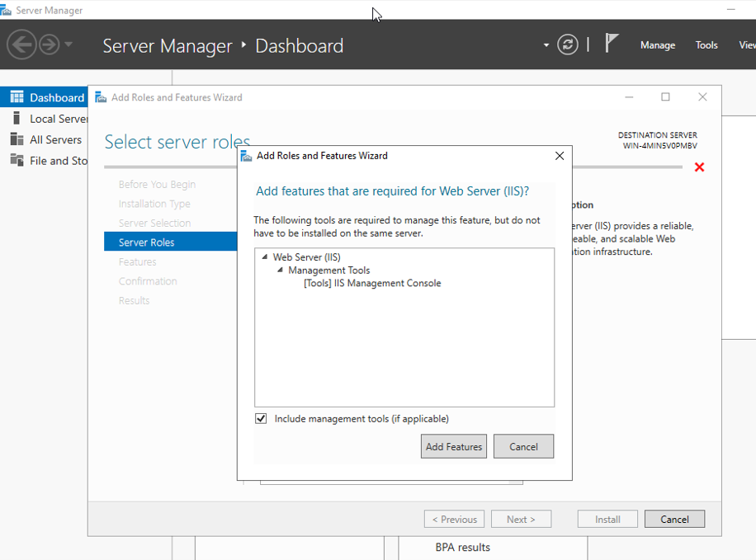
Task: Open the navigation history dropdown arrow
Action: coord(69,45)
